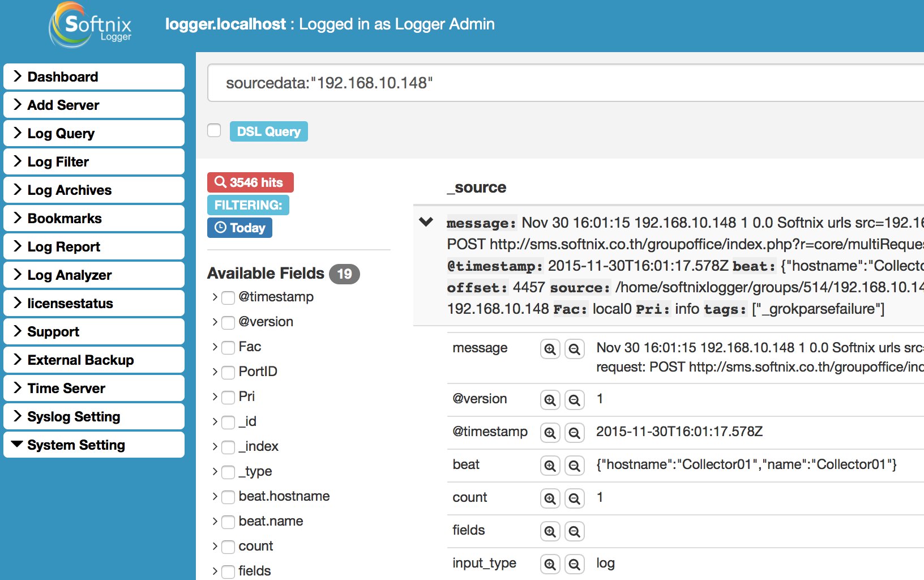Image resolution: width=924 pixels, height=580 pixels.
Task: Expand the PortID field details arrow
Action: pyautogui.click(x=215, y=372)
